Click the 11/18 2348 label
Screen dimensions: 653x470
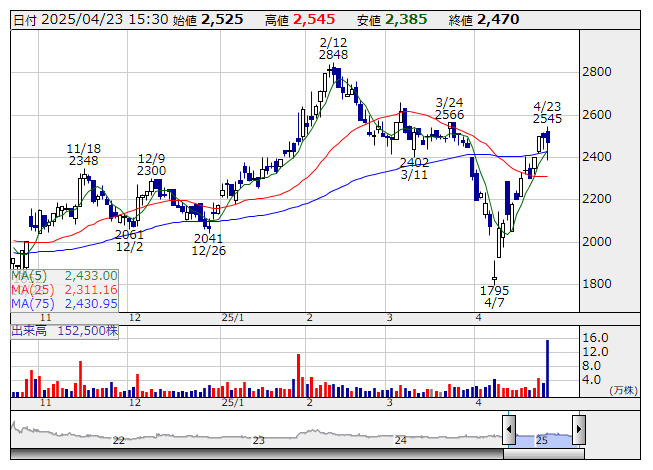click(x=83, y=155)
